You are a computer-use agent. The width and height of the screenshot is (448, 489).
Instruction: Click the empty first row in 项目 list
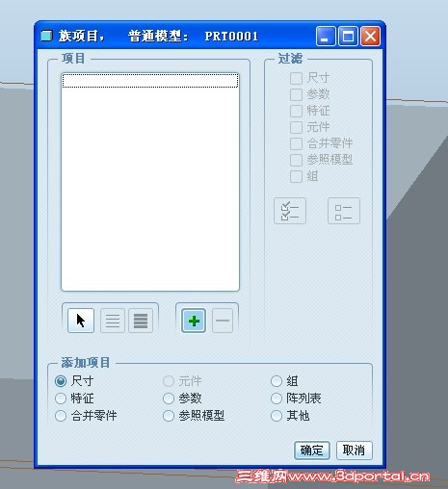pyautogui.click(x=150, y=81)
